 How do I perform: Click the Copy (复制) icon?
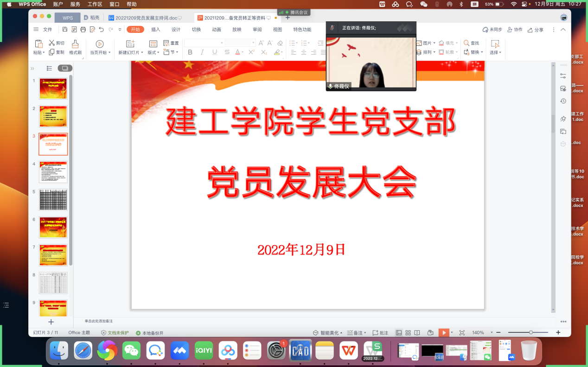point(52,52)
